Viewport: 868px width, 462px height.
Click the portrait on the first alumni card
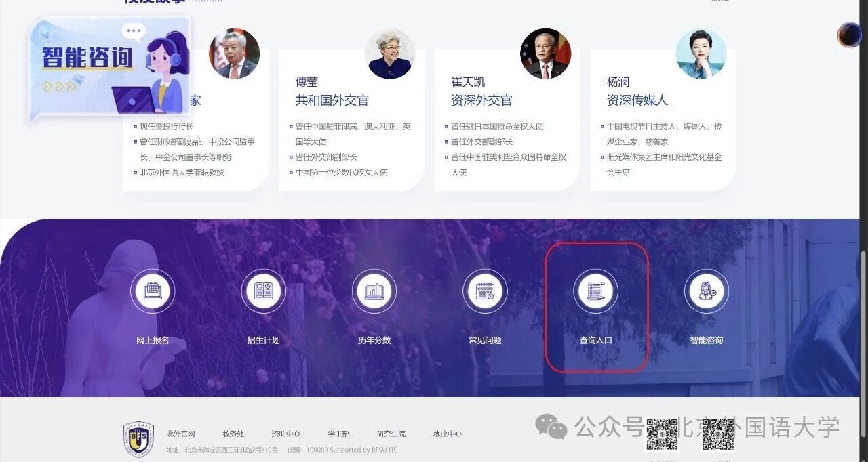tap(234, 54)
